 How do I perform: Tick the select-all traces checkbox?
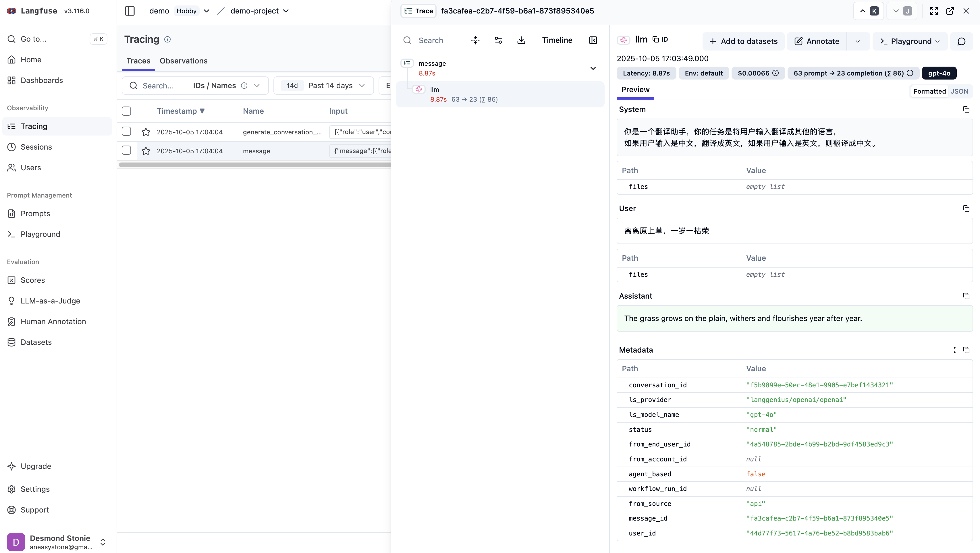pyautogui.click(x=126, y=111)
